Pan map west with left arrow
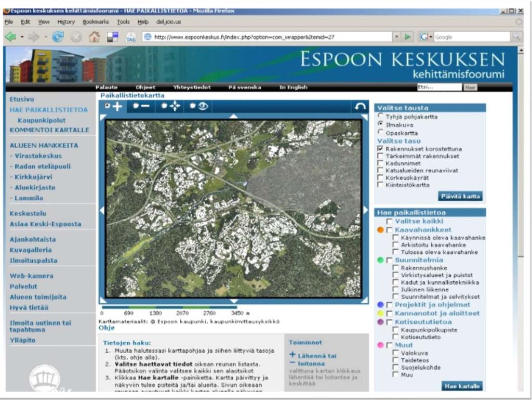Viewport: 532px width, 400px height. pyautogui.click(x=102, y=211)
